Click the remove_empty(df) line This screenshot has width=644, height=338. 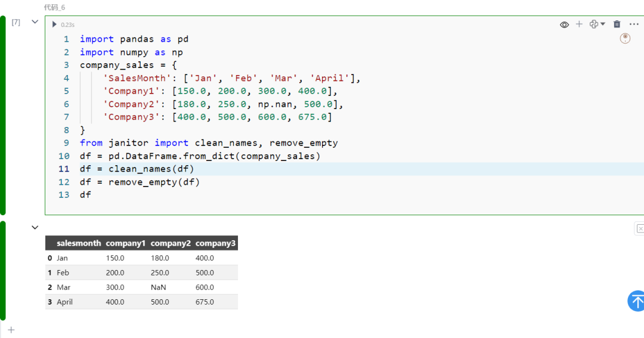click(140, 182)
